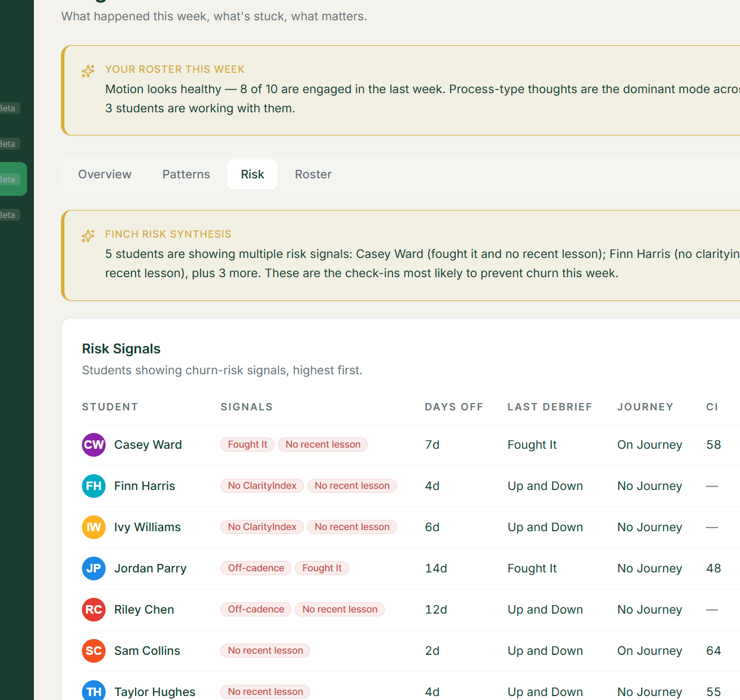Switch to the Patterns tab
Screen dimensions: 740x700
coord(186,174)
